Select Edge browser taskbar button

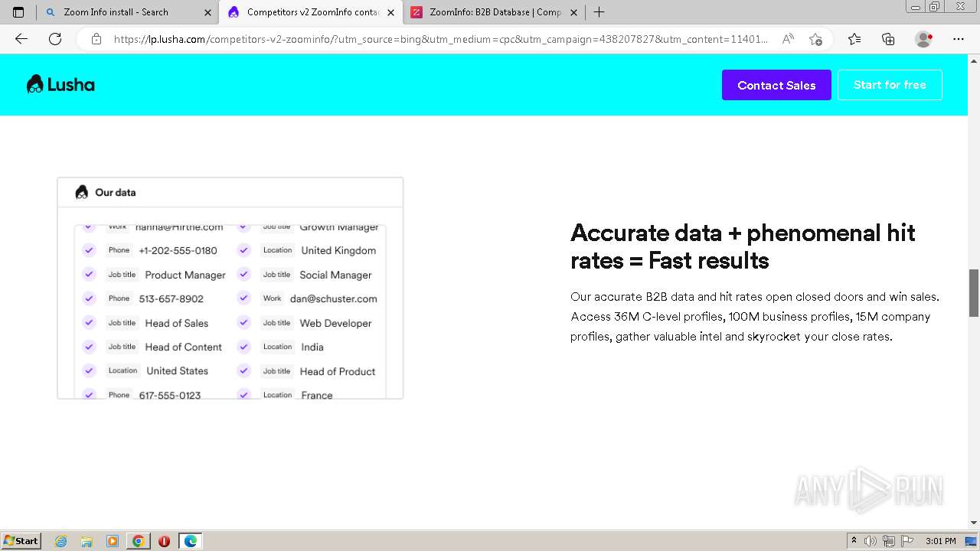[x=190, y=541]
